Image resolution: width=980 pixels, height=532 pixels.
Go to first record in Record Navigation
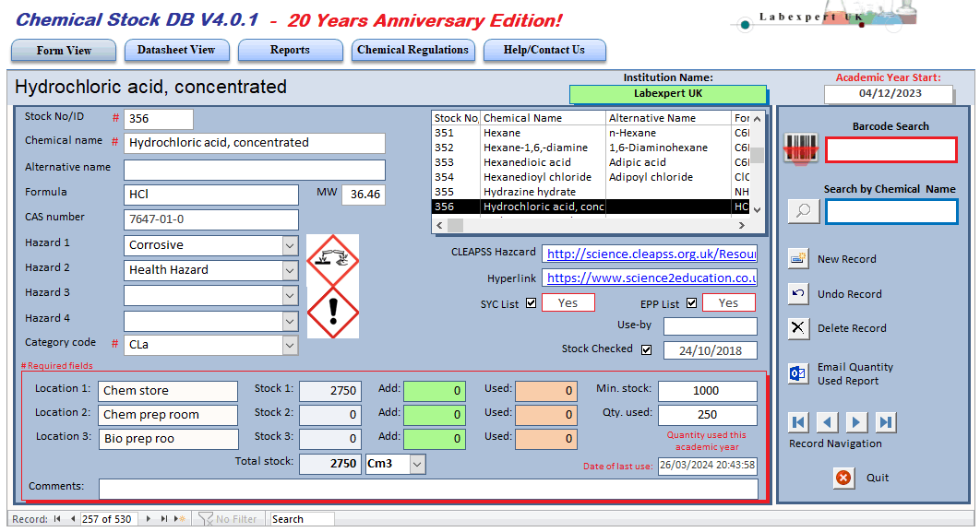click(x=799, y=422)
